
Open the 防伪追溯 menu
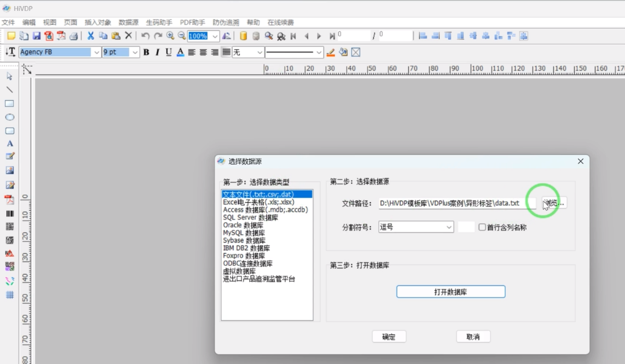pos(226,23)
